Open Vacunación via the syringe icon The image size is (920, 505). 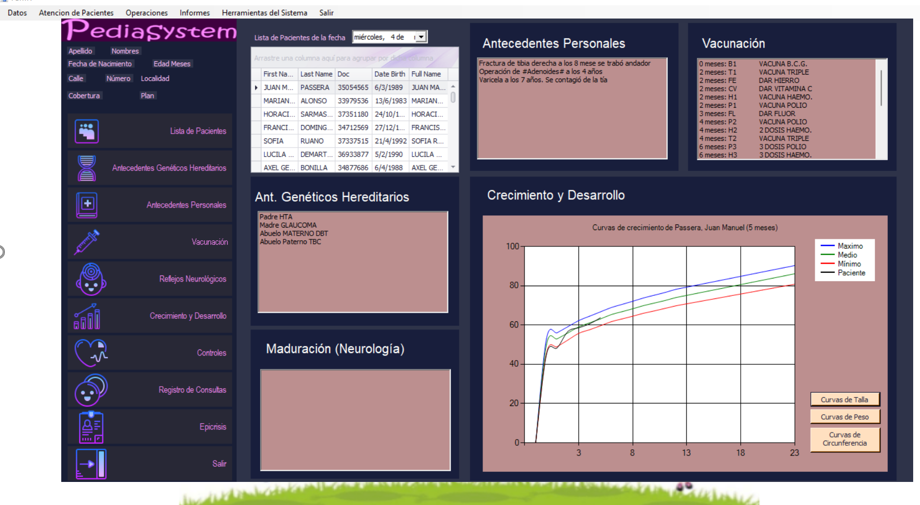click(87, 242)
